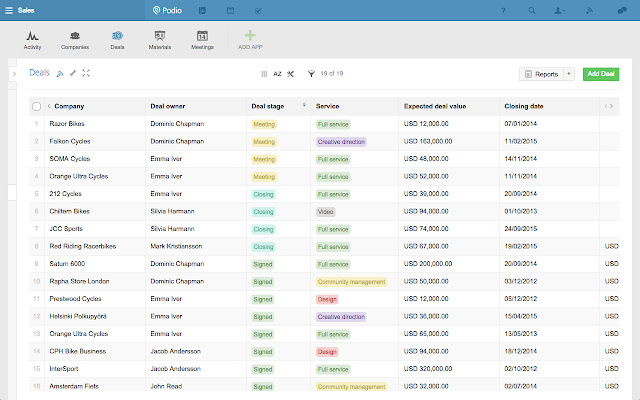
Task: Click column scroll arrows at header right
Action: (x=609, y=106)
